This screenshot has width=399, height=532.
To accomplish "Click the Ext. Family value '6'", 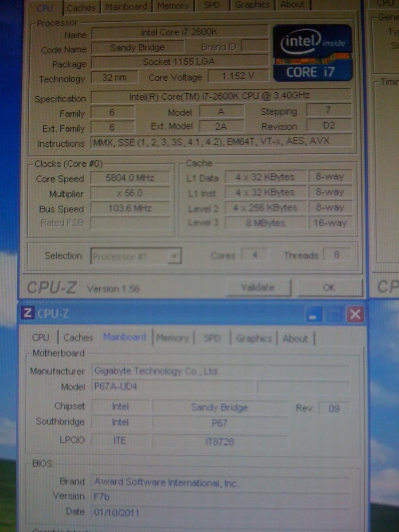I will pyautogui.click(x=112, y=127).
